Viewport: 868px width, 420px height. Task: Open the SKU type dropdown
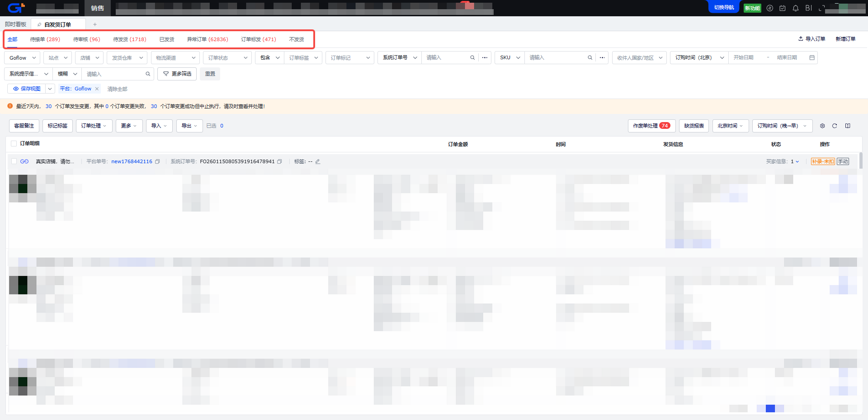pos(510,58)
